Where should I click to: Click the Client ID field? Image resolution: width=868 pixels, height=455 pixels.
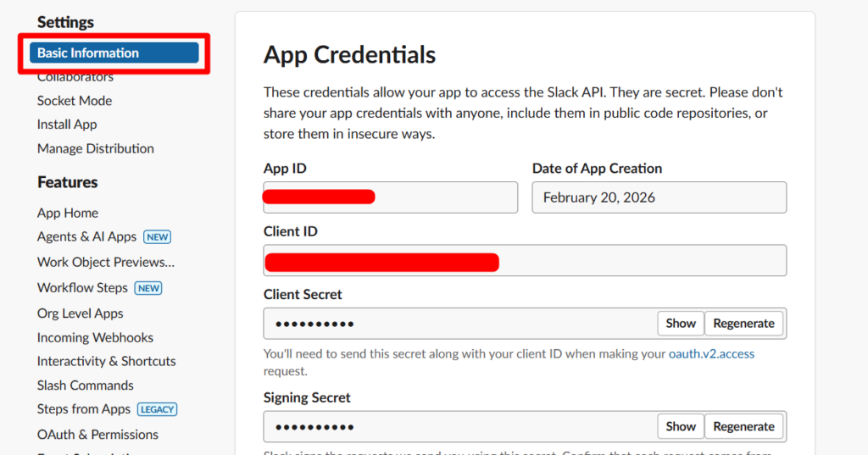525,260
